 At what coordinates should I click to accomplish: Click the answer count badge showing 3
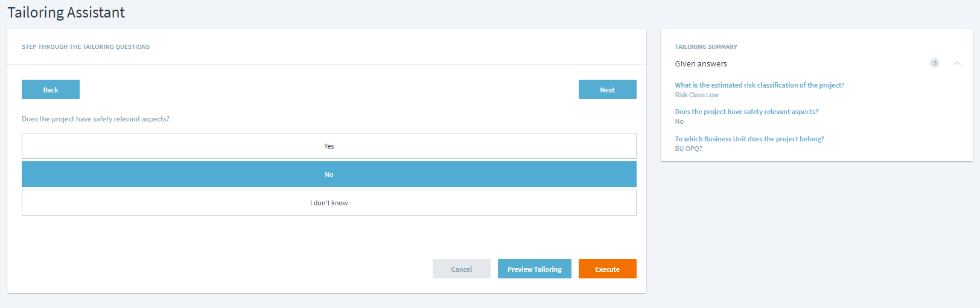(934, 63)
